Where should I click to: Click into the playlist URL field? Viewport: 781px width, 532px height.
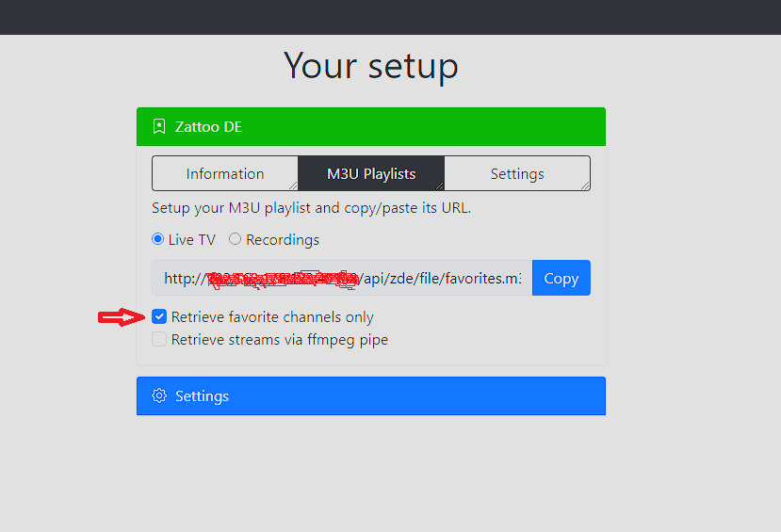click(342, 278)
